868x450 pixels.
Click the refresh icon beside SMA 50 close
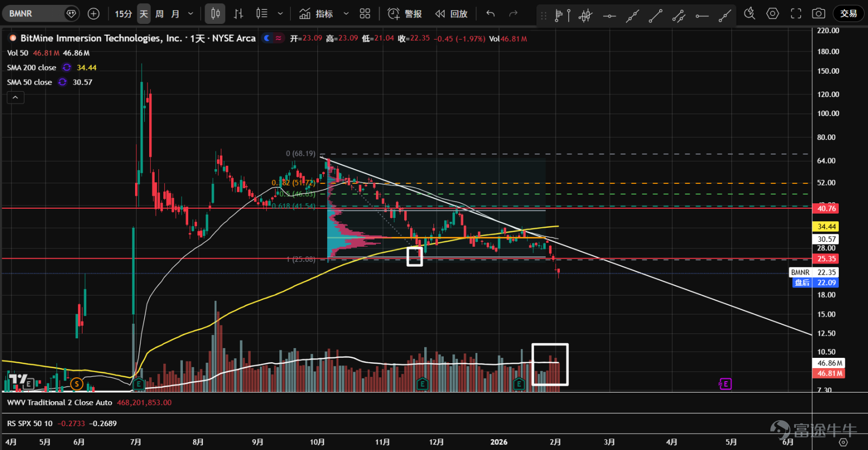pos(62,82)
